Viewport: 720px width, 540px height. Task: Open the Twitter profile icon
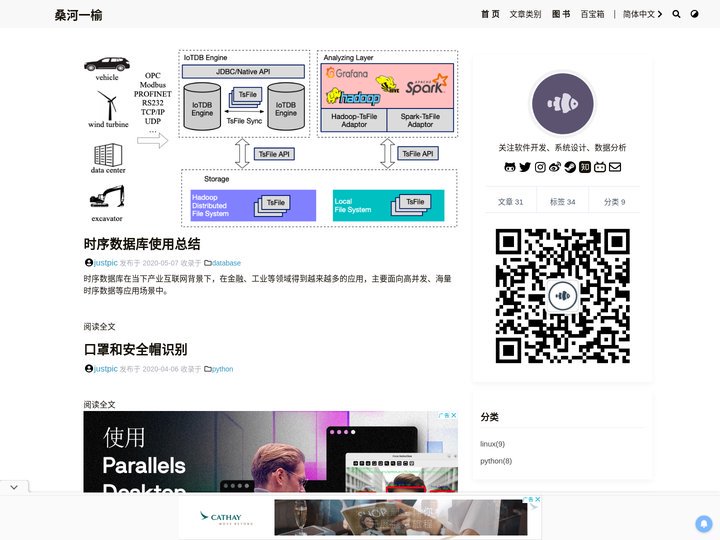[x=525, y=167]
